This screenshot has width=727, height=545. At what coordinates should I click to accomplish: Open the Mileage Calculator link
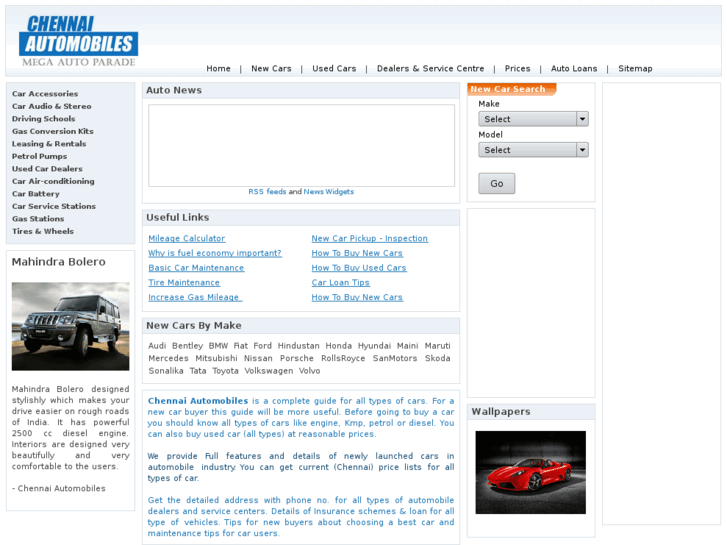(186, 238)
